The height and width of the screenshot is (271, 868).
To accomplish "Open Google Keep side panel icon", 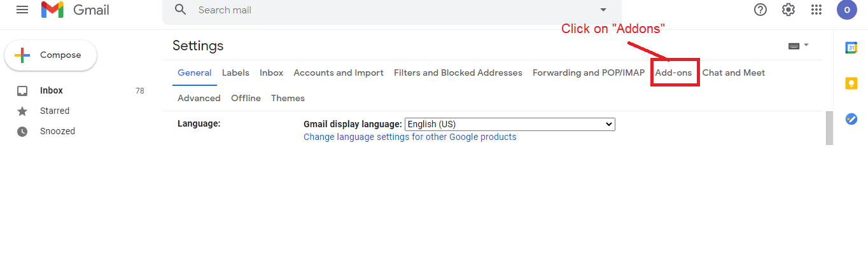I will 851,83.
